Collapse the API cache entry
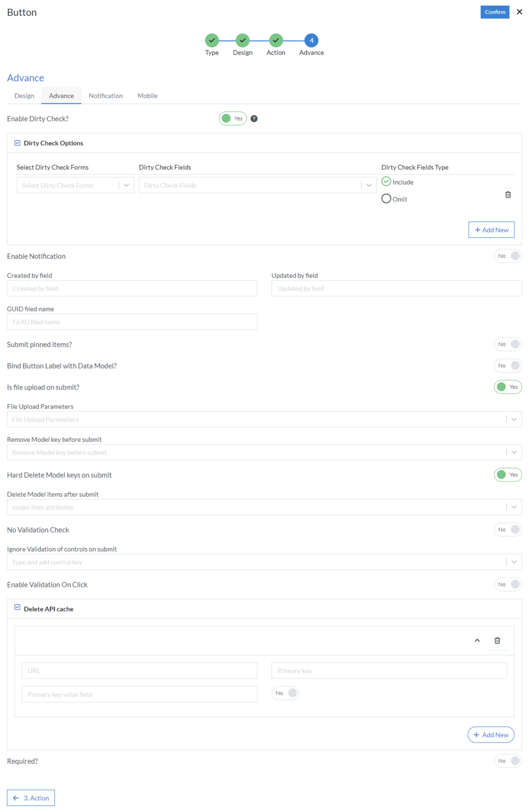 (477, 640)
